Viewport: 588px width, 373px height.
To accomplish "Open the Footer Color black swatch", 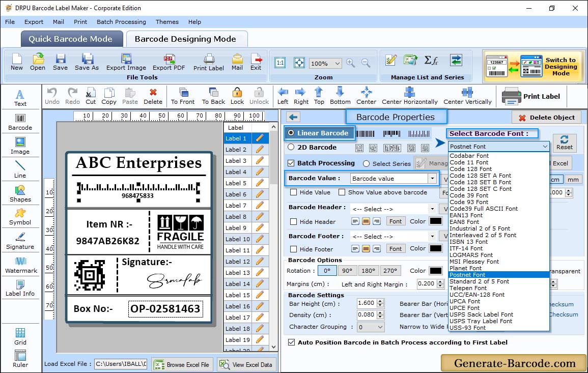I will [x=435, y=248].
